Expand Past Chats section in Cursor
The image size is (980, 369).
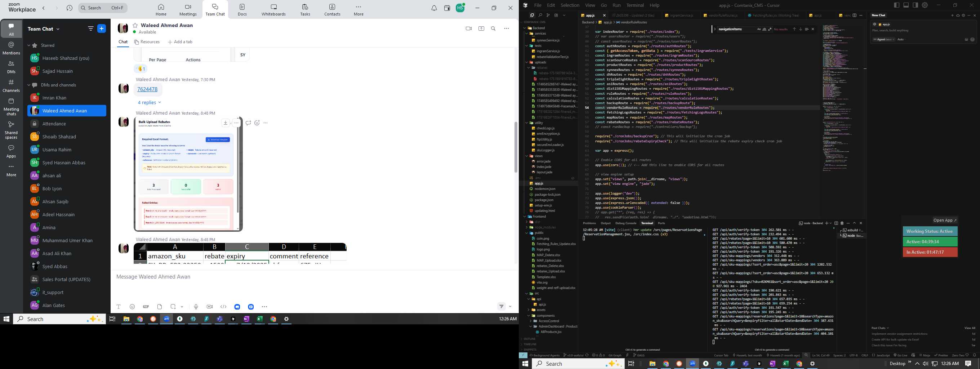point(880,328)
